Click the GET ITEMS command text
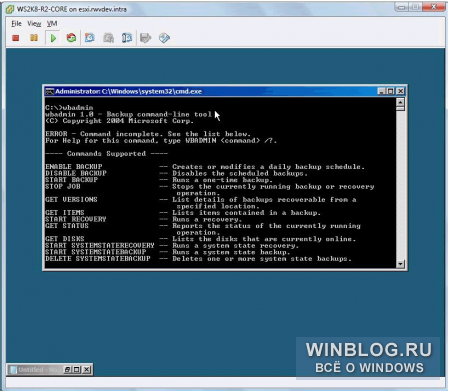 (65, 213)
